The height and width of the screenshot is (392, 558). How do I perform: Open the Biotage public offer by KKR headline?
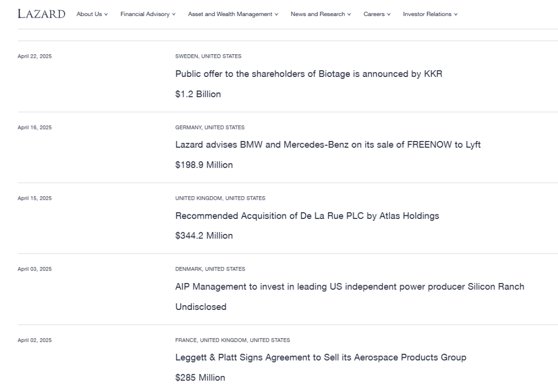[x=308, y=74]
